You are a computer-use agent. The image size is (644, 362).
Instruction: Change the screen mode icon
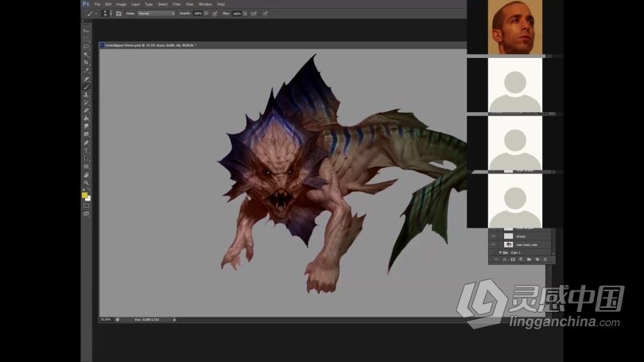(86, 214)
